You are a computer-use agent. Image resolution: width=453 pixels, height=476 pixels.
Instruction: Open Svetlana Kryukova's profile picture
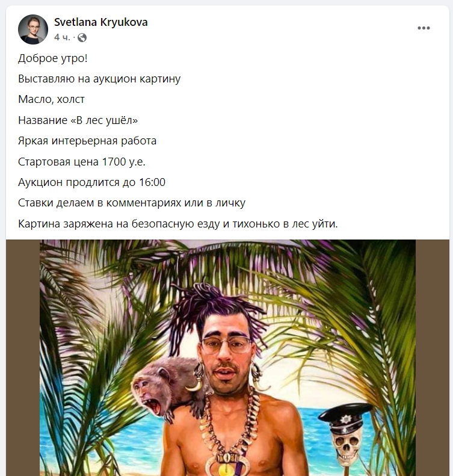pyautogui.click(x=33, y=29)
